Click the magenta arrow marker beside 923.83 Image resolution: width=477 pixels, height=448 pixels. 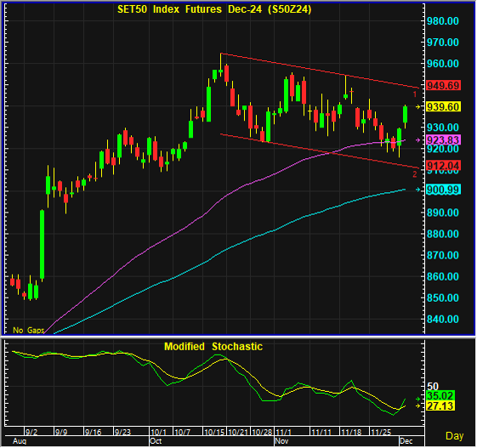[x=418, y=140]
